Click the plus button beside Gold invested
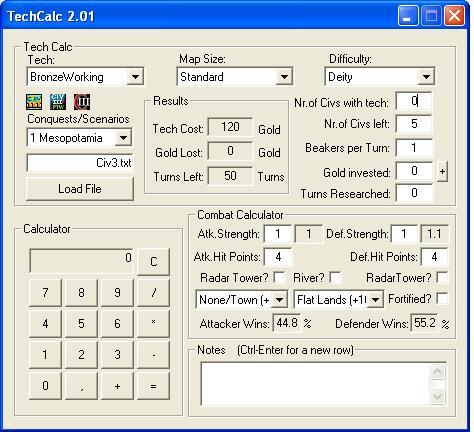The width and height of the screenshot is (474, 432). [x=442, y=172]
